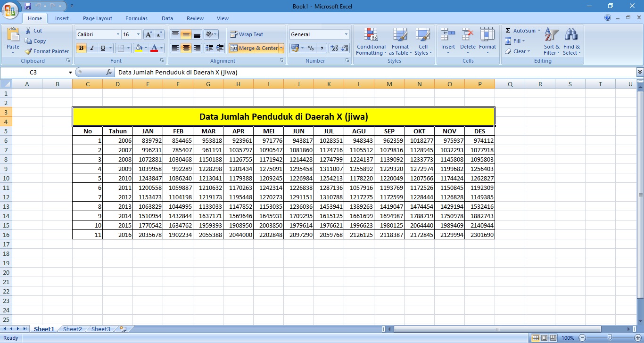Click the Merge & Center button
This screenshot has height=343, width=644.
254,48
